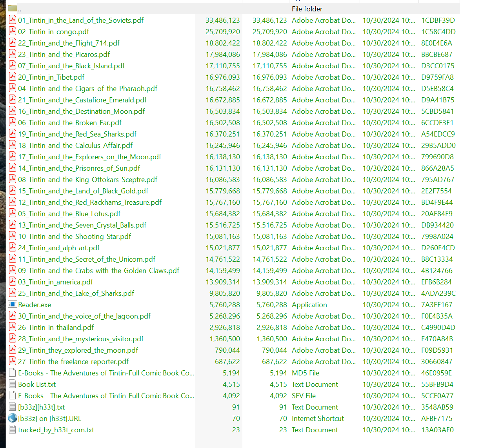Click PDF icon of 07_Tintin_and_the_Black_Island.pdf
Viewport: 491px width, 448px height.
coord(13,65)
